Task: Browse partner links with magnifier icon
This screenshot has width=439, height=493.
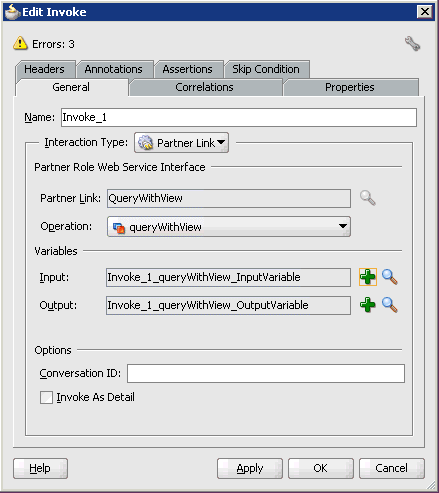Action: pyautogui.click(x=368, y=198)
